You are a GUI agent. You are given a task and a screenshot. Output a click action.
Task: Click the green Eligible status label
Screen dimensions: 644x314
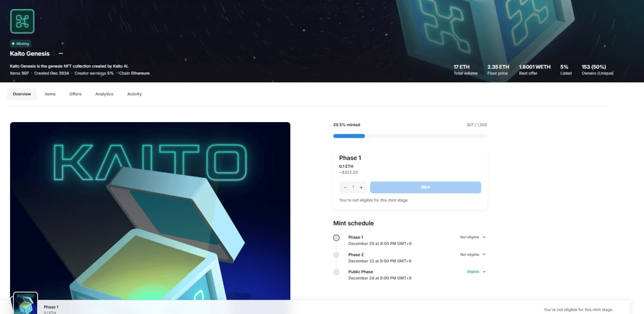[x=473, y=272]
